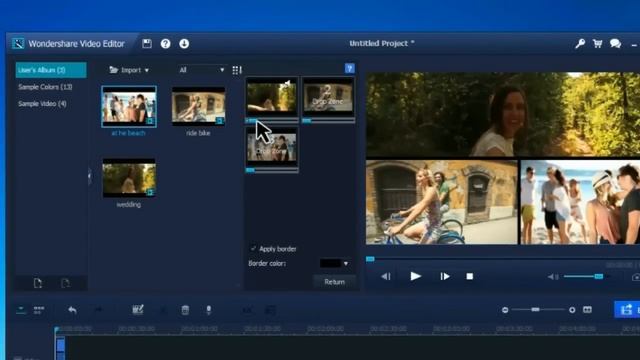The width and height of the screenshot is (640, 360).
Task: Click the Untitled Project title text
Action: coord(382,43)
